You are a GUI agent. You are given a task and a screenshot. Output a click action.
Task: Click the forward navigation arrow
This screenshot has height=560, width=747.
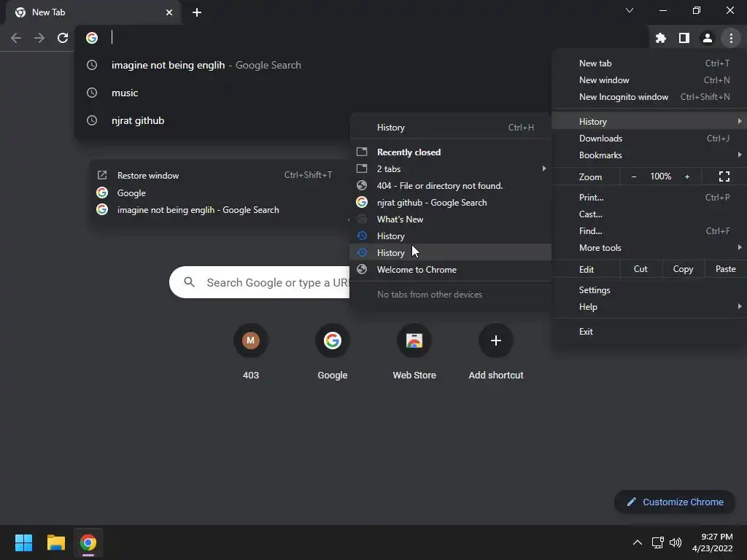pyautogui.click(x=39, y=38)
